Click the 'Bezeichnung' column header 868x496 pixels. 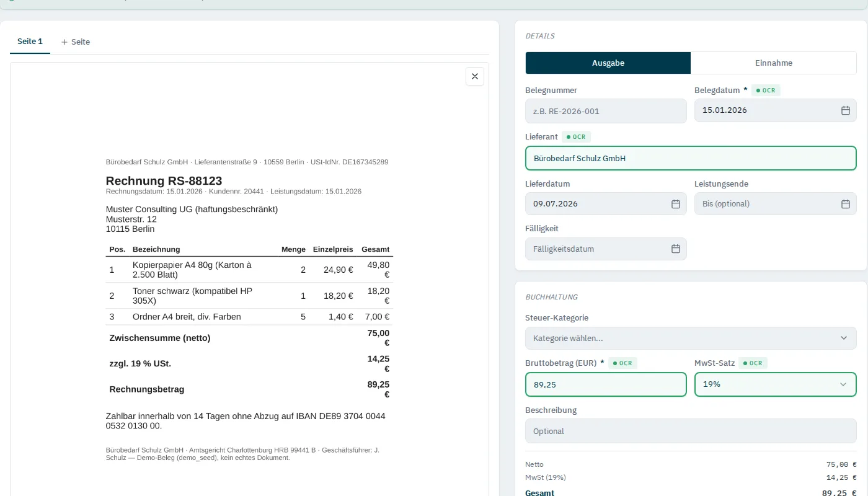pyautogui.click(x=156, y=249)
